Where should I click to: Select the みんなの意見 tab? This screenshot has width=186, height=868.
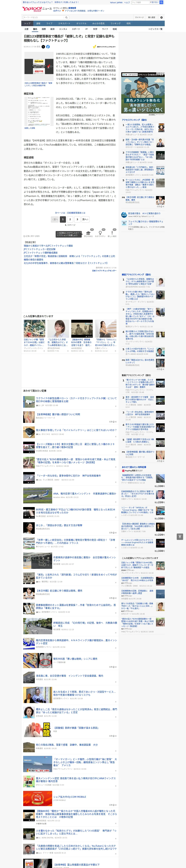(98, 24)
